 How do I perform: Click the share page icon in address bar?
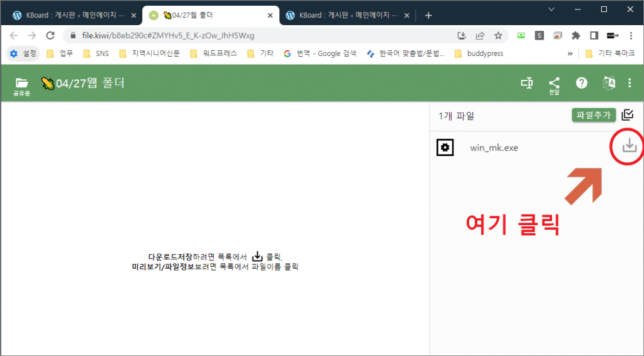(480, 36)
